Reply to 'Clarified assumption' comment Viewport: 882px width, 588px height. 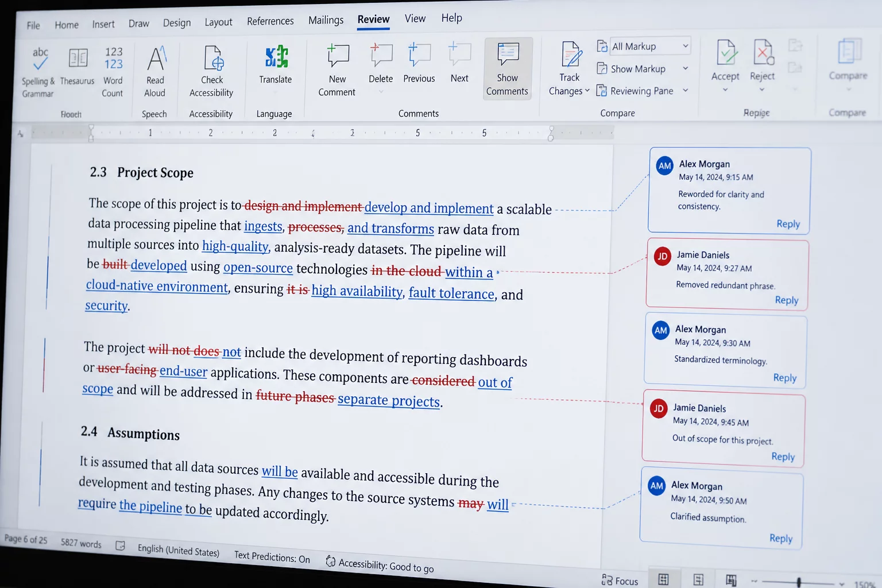point(781,538)
